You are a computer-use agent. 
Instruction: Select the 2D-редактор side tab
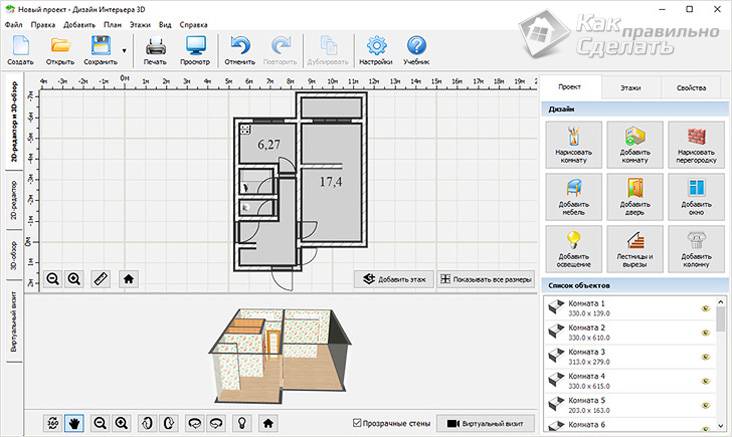[14, 200]
